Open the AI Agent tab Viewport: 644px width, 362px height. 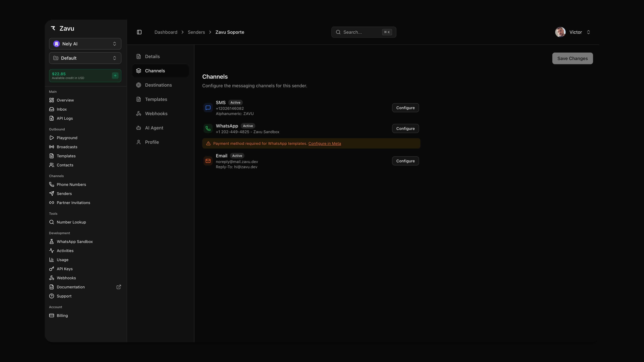click(154, 128)
